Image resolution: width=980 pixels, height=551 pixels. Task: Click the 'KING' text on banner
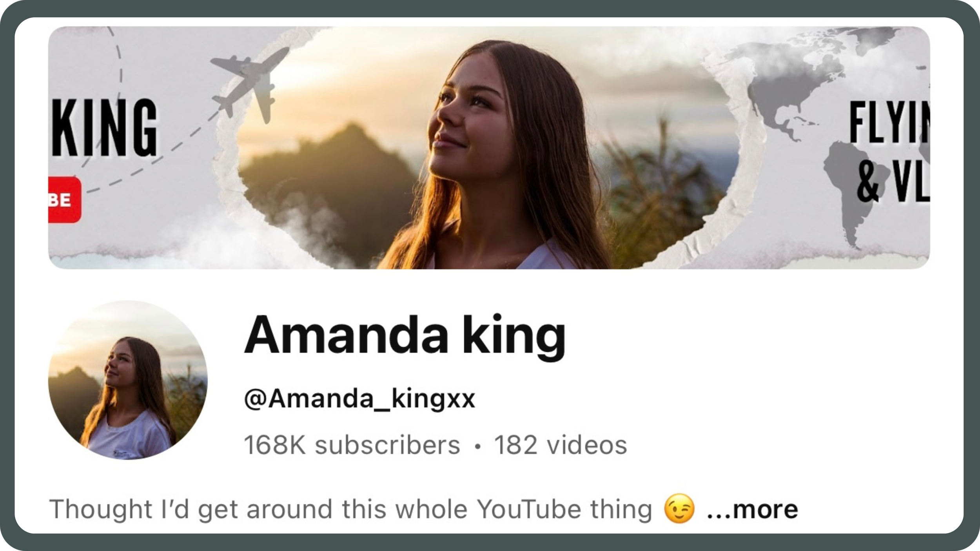coord(105,128)
